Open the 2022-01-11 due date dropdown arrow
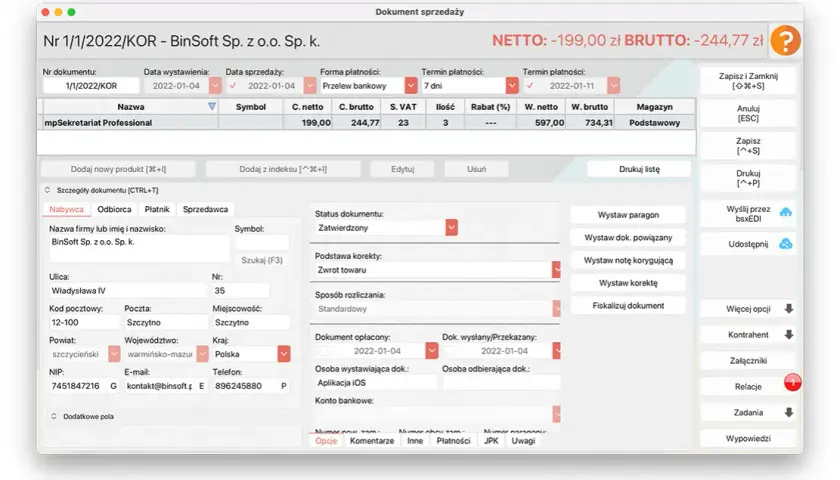 [613, 86]
